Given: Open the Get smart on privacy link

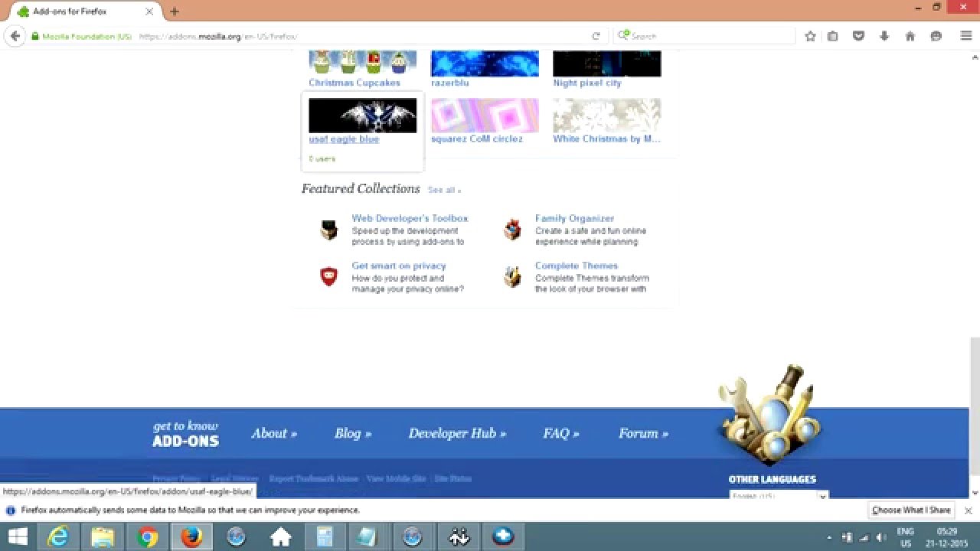Looking at the screenshot, I should 399,266.
